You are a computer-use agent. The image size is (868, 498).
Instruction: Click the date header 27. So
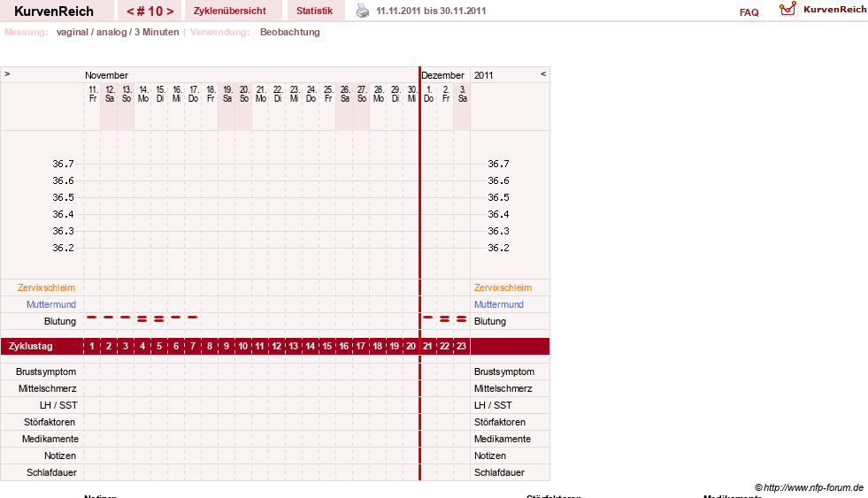coord(362,94)
